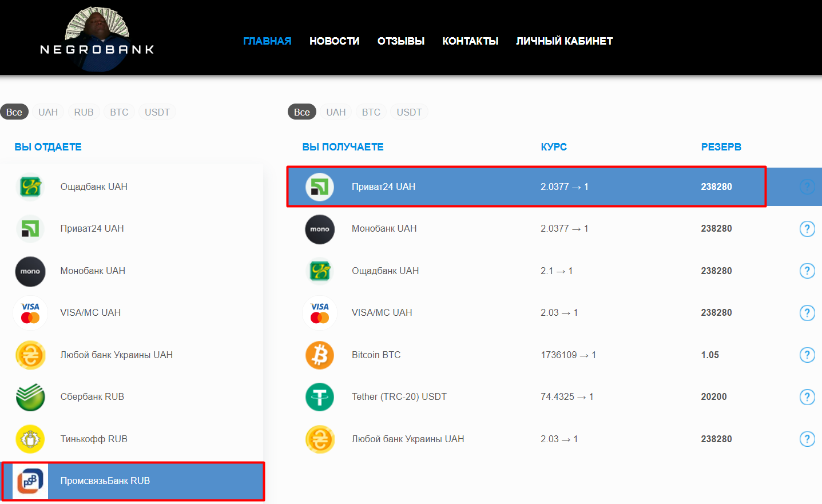Screen dimensions: 822x504
Task: Open the help icon for the VISA/MC UAH receive row
Action: [x=807, y=313]
